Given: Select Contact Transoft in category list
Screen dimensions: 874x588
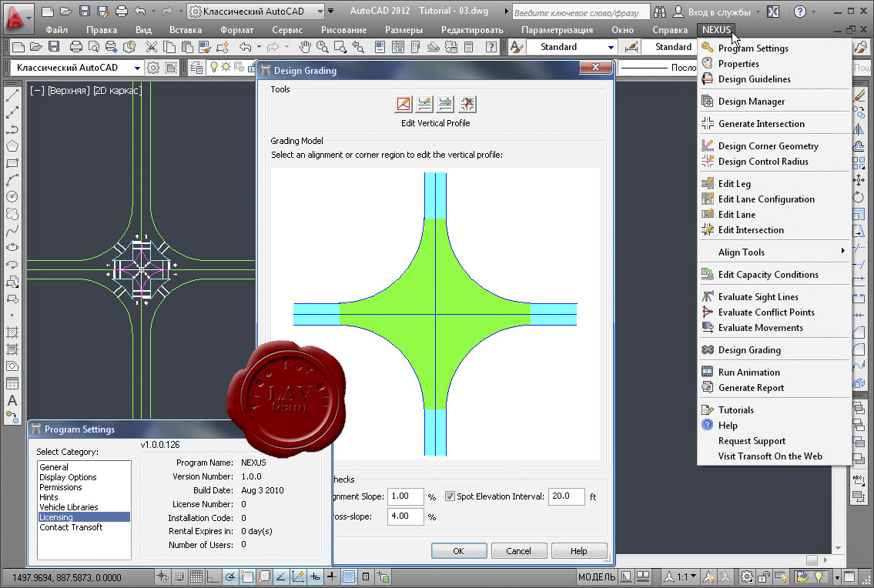Looking at the screenshot, I should [x=84, y=527].
